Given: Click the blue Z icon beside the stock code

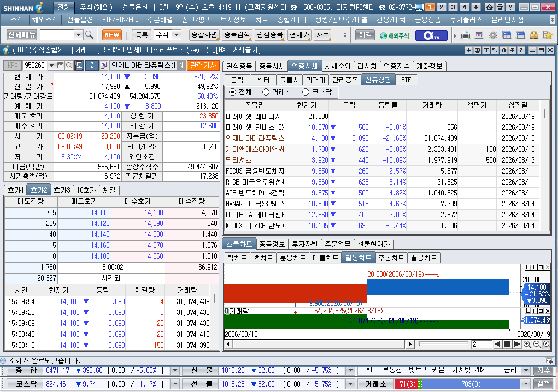Looking at the screenshot, I should click(x=92, y=65).
